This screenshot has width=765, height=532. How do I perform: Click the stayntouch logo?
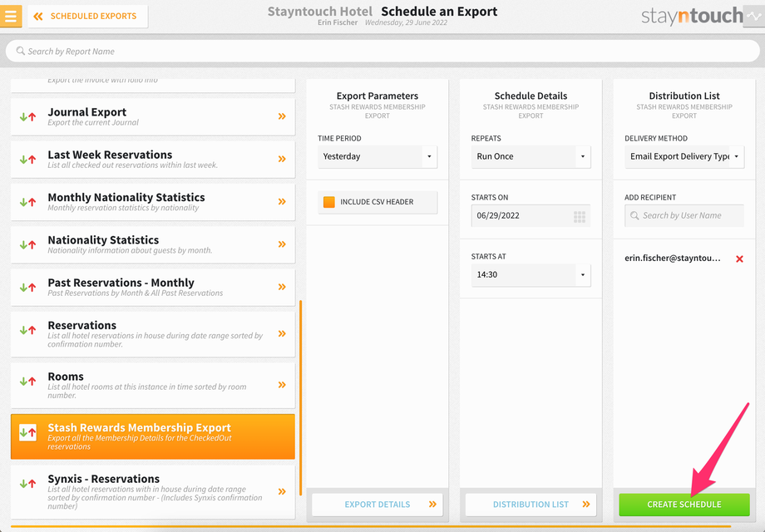tap(691, 16)
